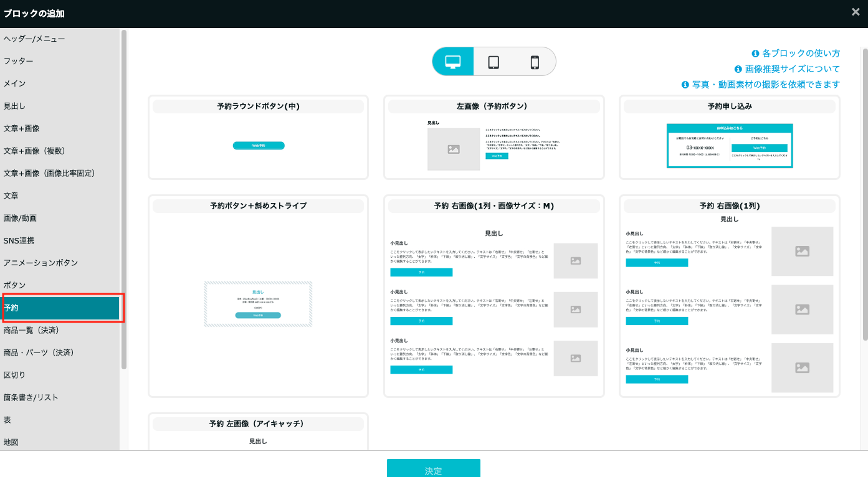Select 地図 category in sidebar
The image size is (868, 477).
60,442
